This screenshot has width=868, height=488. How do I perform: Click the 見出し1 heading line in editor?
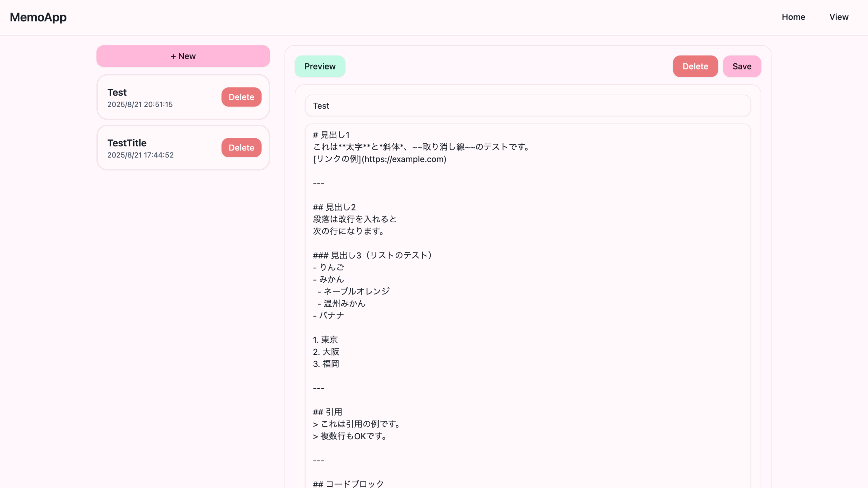[331, 135]
